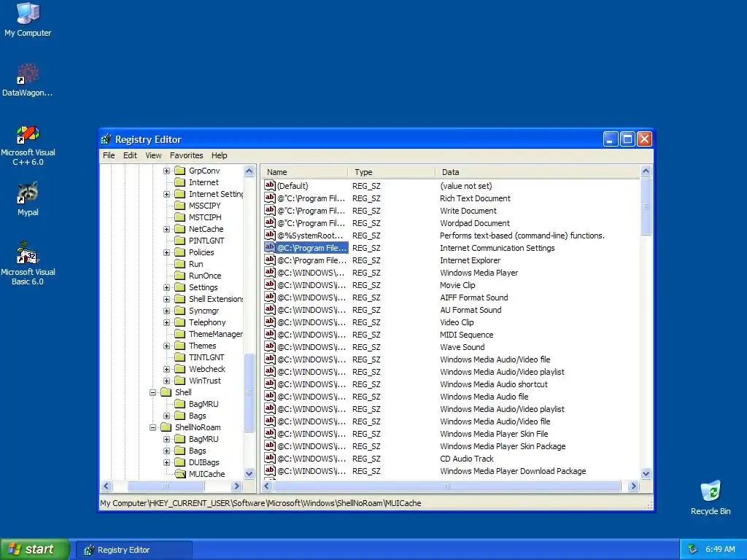Select the Internet Communication Settings entry
747x560 pixels.
tap(452, 248)
